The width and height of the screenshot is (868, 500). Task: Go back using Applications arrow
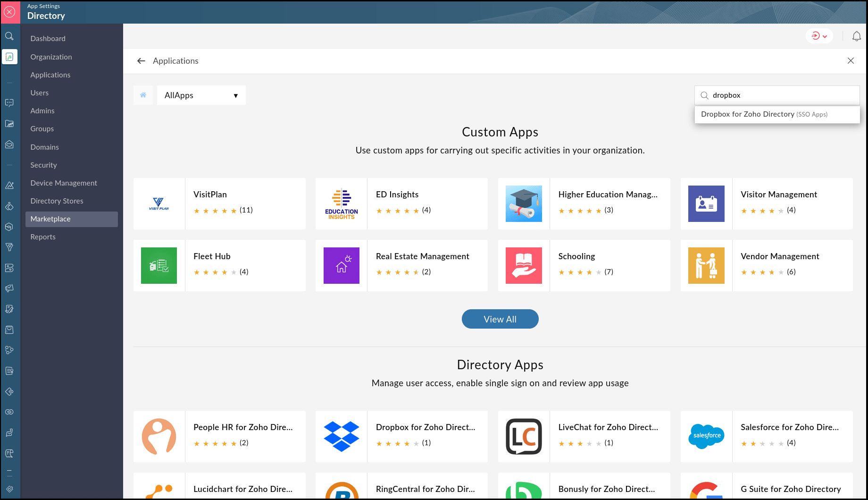141,61
